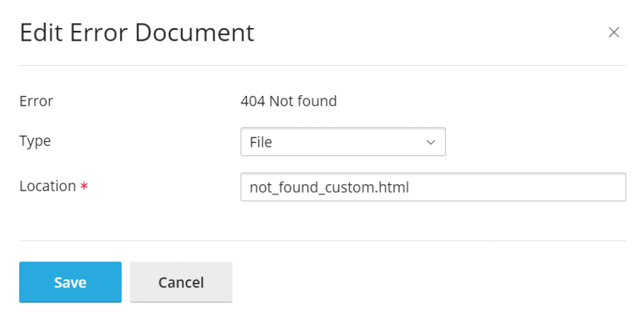Save the error document settings
This screenshot has height=313, width=644.
pyautogui.click(x=70, y=282)
